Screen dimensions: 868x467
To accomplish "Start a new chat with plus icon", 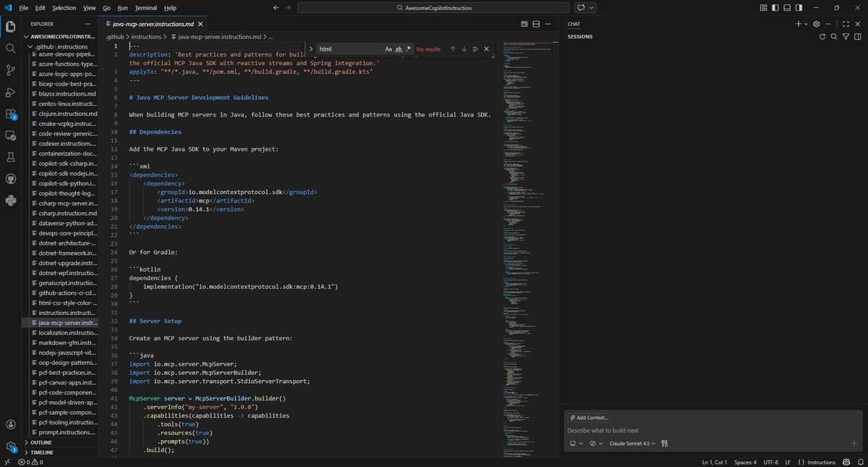I will (x=799, y=24).
